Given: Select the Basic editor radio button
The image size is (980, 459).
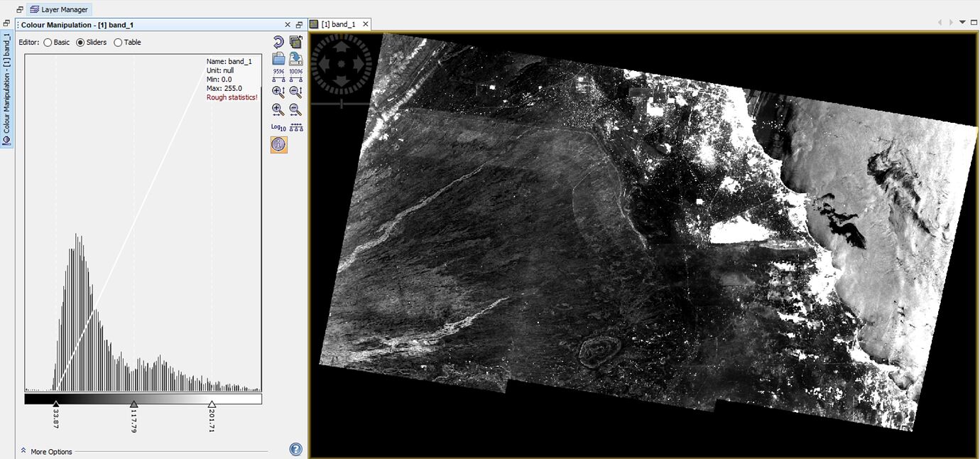Looking at the screenshot, I should (x=48, y=43).
